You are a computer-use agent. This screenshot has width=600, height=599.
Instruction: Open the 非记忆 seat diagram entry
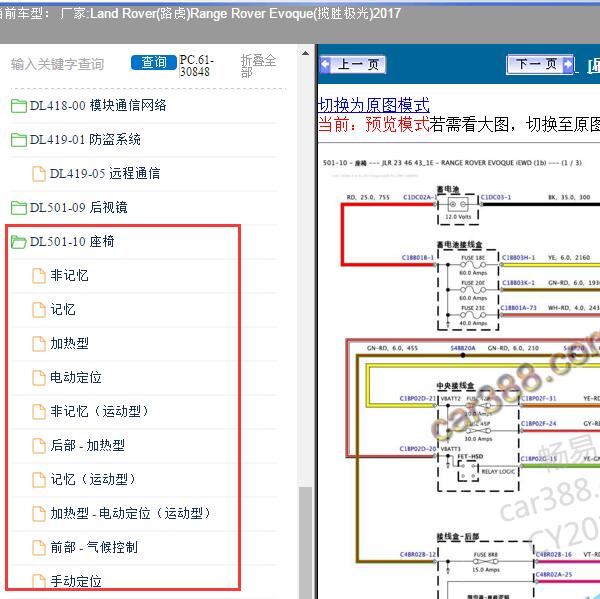tap(69, 276)
